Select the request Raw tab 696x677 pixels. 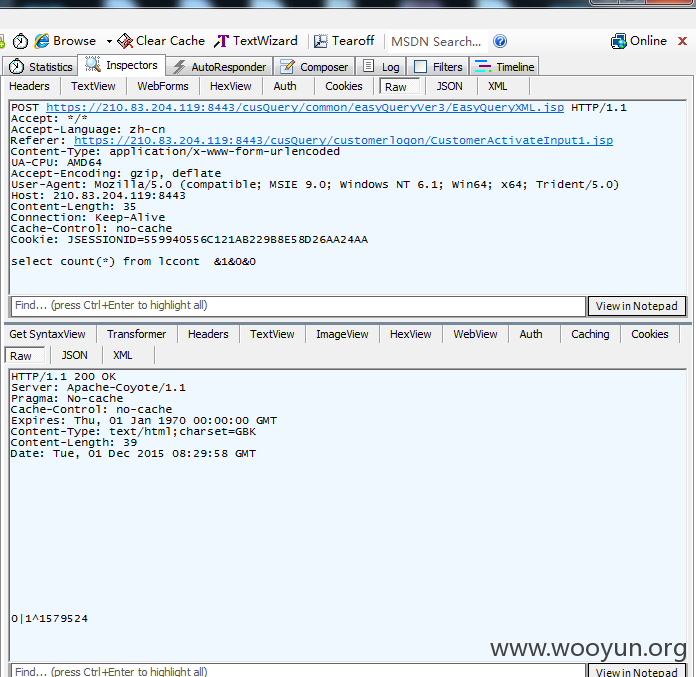(399, 87)
